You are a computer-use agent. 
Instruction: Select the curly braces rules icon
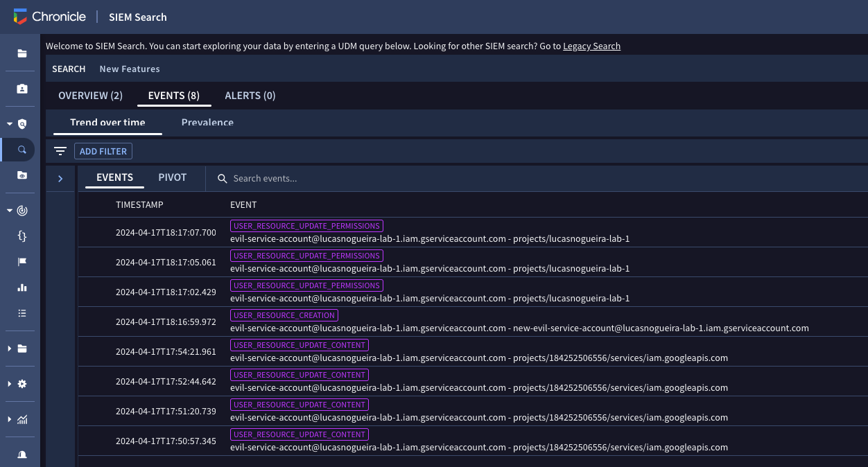21,236
